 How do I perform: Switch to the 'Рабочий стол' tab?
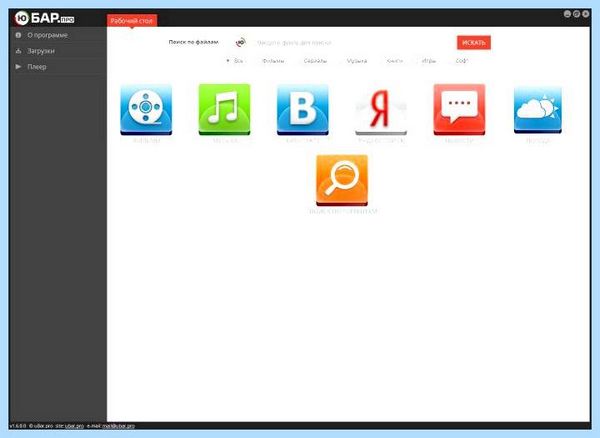[132, 21]
